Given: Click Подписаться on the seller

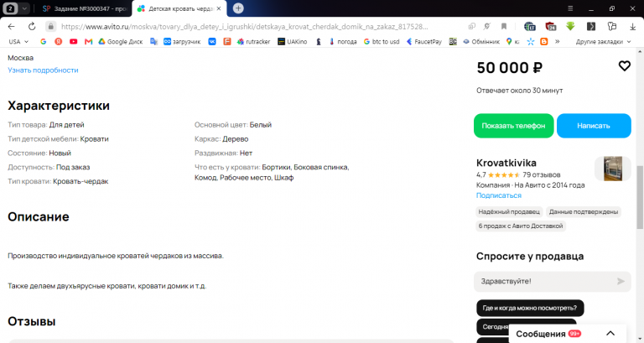Looking at the screenshot, I should [x=499, y=195].
